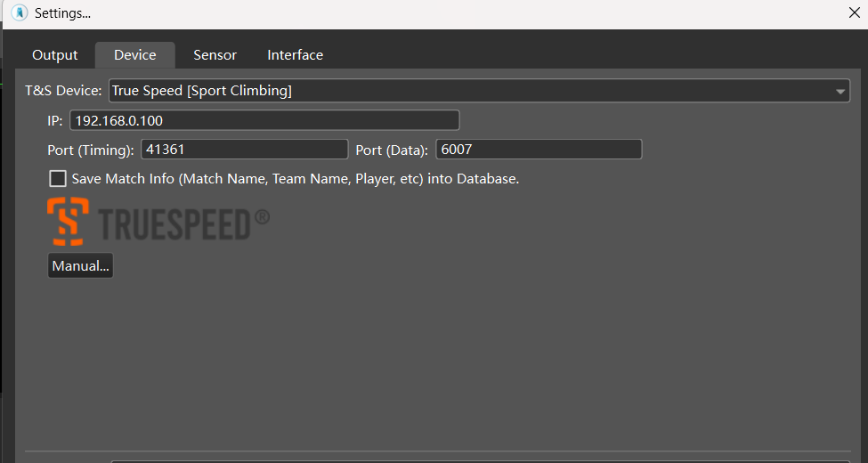Click the Port (Data) label
Screen dimensions: 868x463
point(392,150)
